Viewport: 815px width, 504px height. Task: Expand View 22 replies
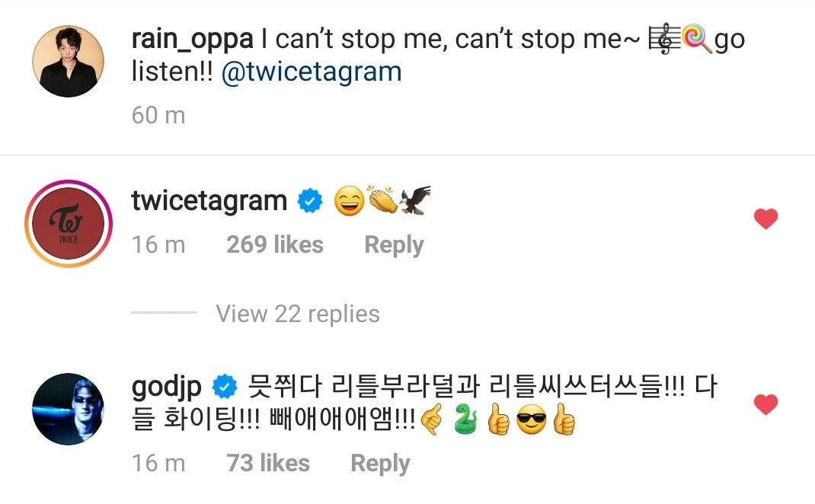(297, 314)
